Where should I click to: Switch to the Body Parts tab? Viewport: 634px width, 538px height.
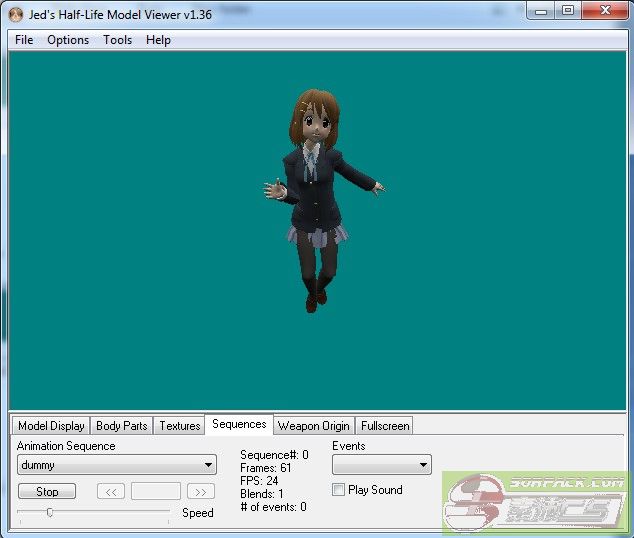point(121,426)
